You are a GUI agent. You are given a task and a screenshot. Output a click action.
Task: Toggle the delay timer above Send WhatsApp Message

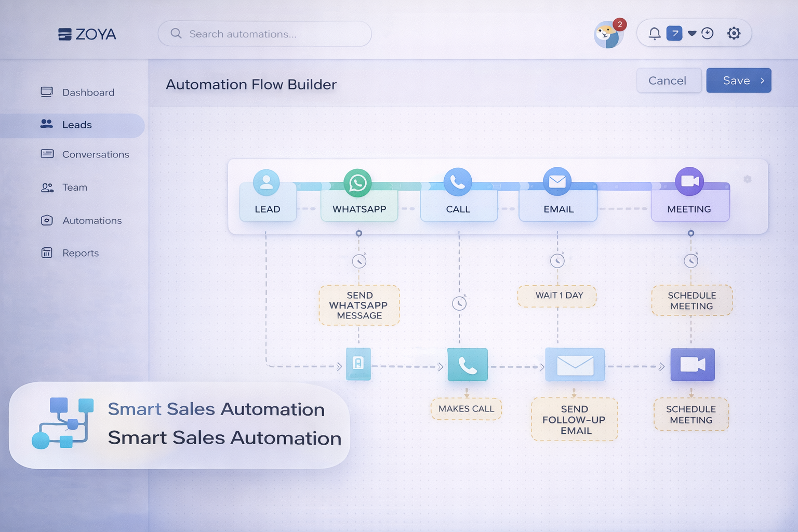point(358,261)
